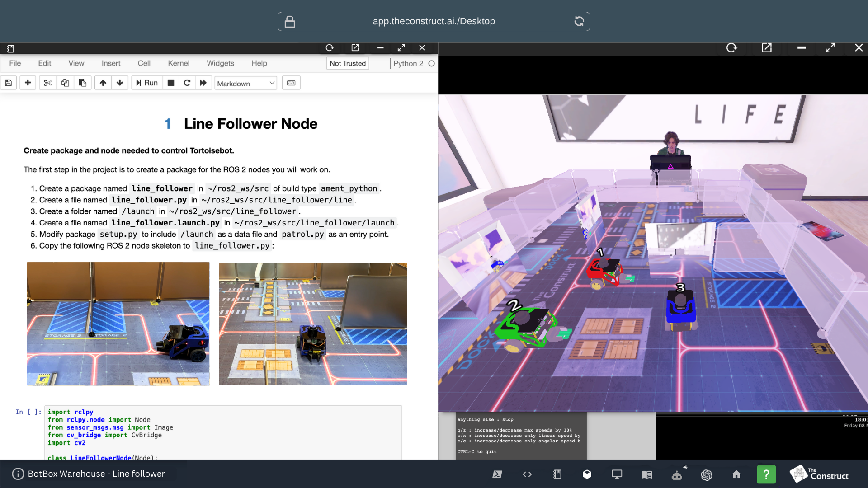This screenshot has height=488, width=868.
Task: Click info icon beside BotBox Warehouse title
Action: 18,474
